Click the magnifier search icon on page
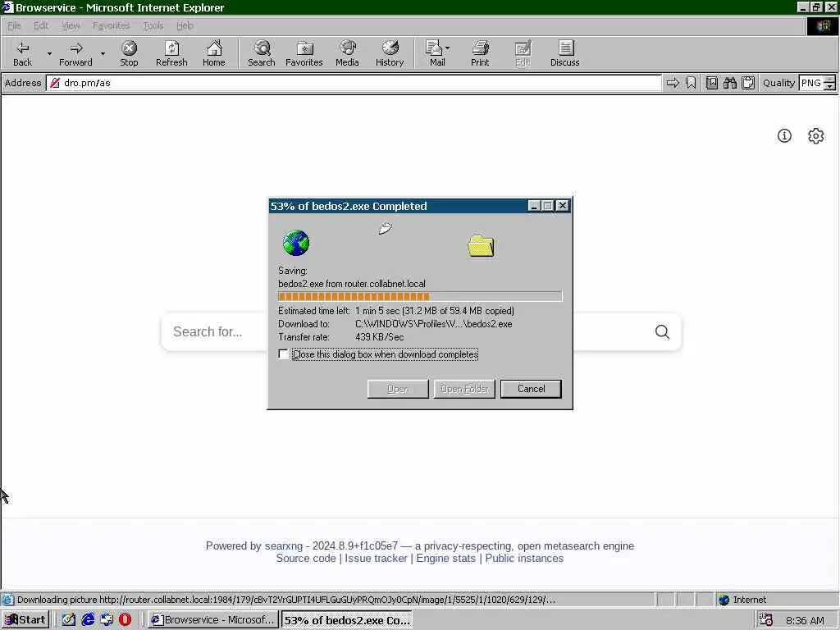The width and height of the screenshot is (840, 630). [x=662, y=332]
